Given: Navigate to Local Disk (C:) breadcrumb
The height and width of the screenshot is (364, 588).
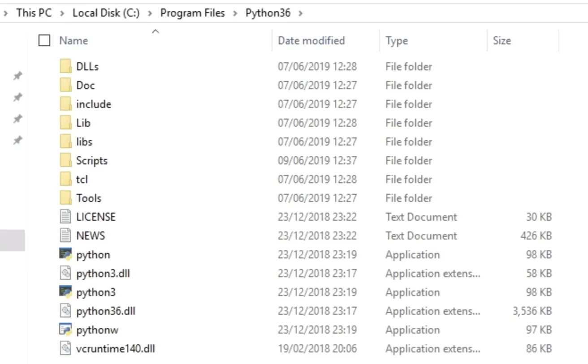Looking at the screenshot, I should tap(106, 13).
